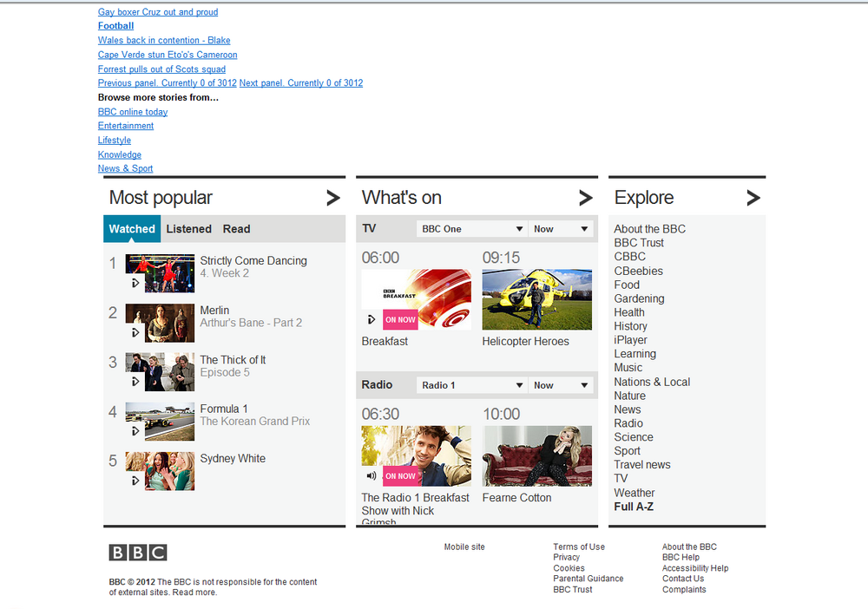Image resolution: width=868 pixels, height=609 pixels.
Task: Open Radio 1 Breakfast Show title link
Action: [415, 507]
